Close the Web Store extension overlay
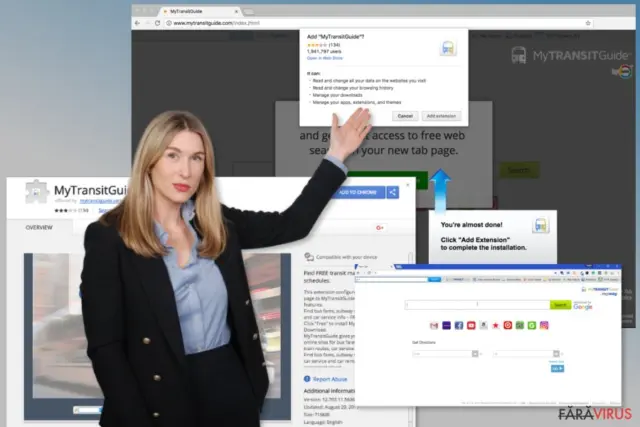 (x=408, y=185)
